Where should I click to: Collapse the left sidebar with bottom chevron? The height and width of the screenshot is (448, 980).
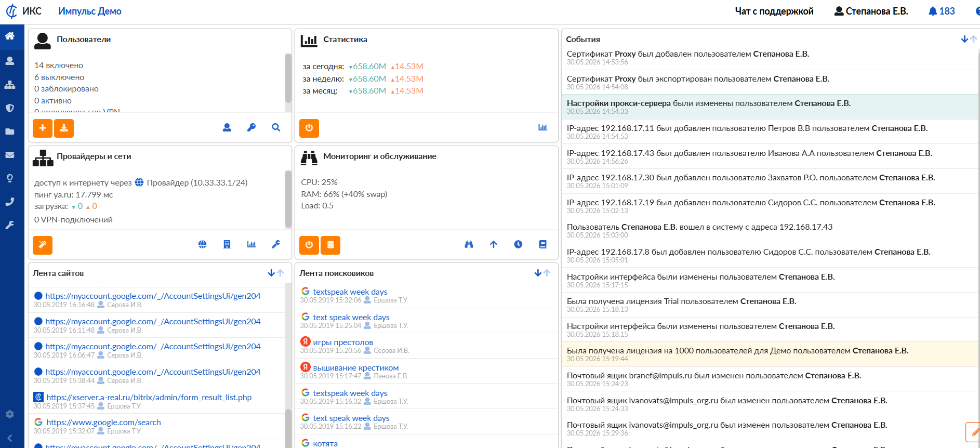[10, 438]
